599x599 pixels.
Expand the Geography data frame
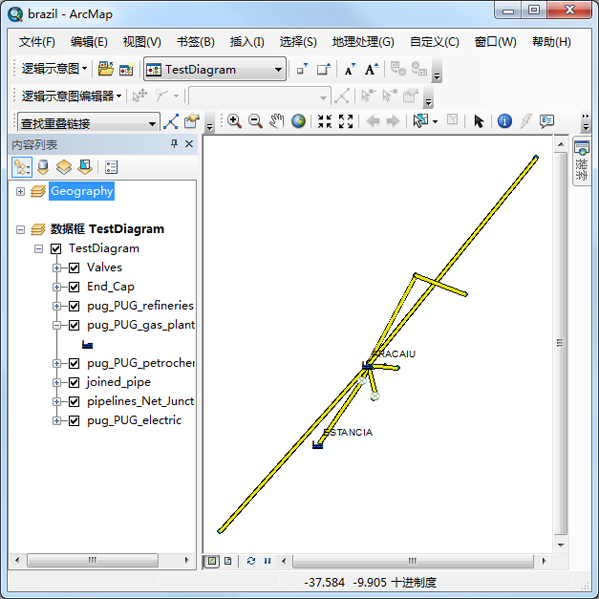(x=20, y=191)
